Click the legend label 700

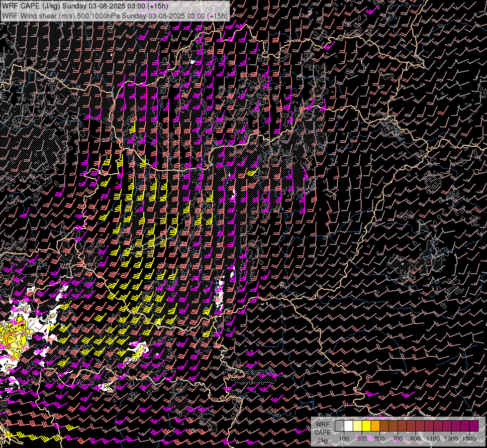tap(397, 439)
